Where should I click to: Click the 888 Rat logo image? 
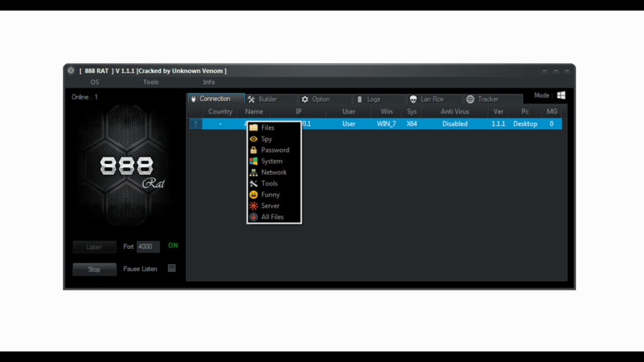pos(126,166)
